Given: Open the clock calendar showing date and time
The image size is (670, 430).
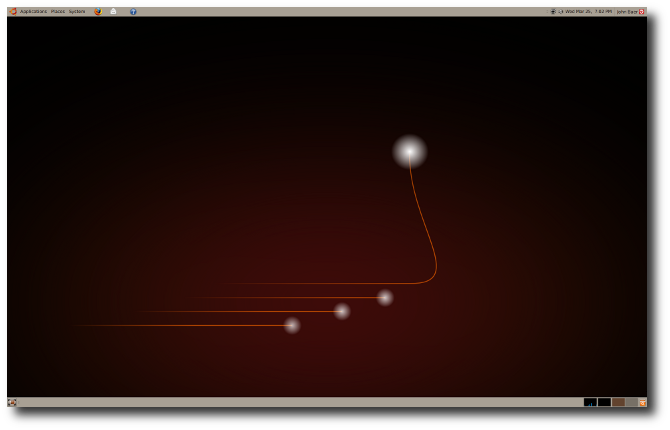Looking at the screenshot, I should [x=588, y=12].
